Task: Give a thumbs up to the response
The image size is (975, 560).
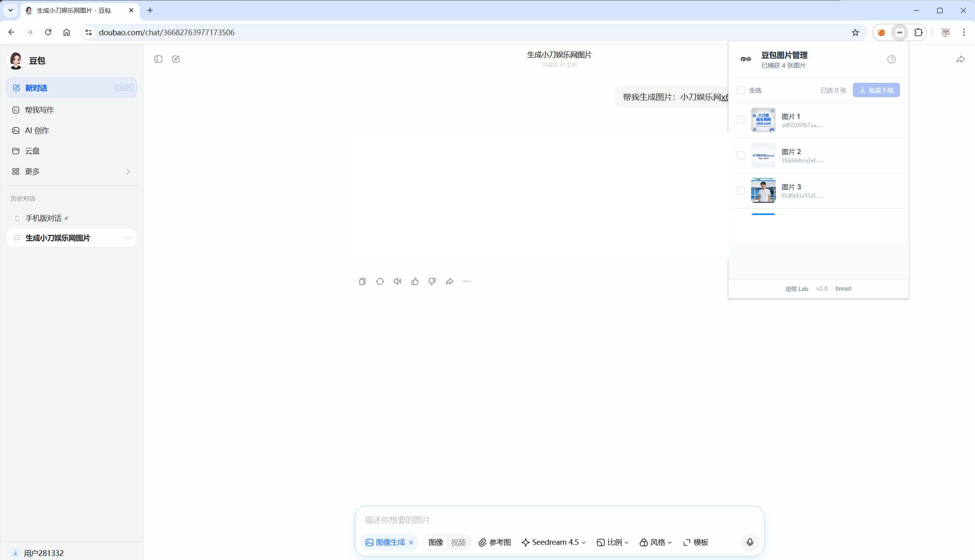Action: [415, 281]
